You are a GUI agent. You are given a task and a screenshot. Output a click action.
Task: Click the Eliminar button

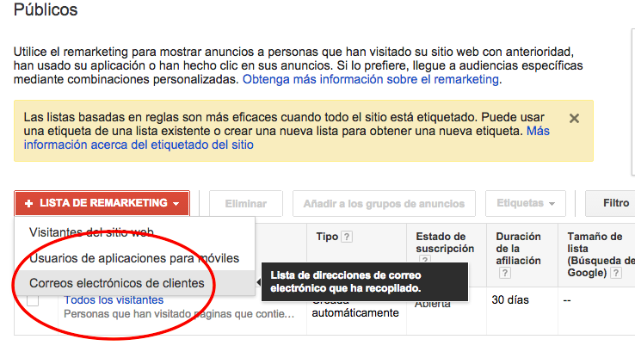245,203
